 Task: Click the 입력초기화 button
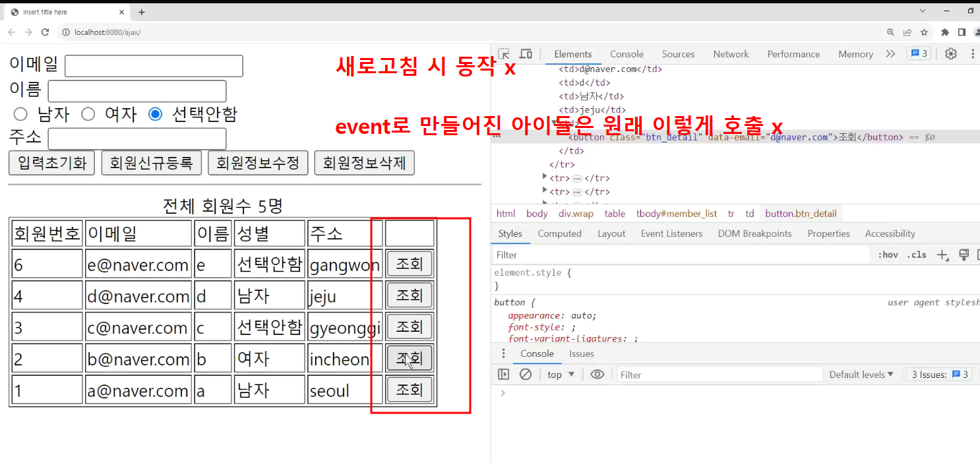[x=52, y=163]
